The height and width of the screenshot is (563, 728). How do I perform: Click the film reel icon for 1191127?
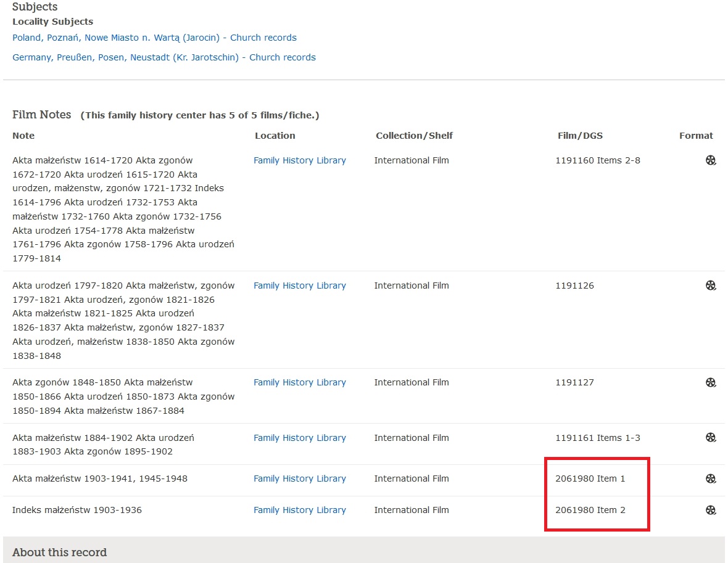point(711,382)
